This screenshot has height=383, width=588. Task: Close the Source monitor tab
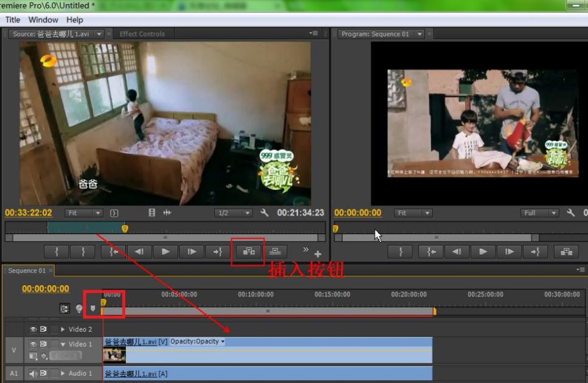[x=109, y=33]
